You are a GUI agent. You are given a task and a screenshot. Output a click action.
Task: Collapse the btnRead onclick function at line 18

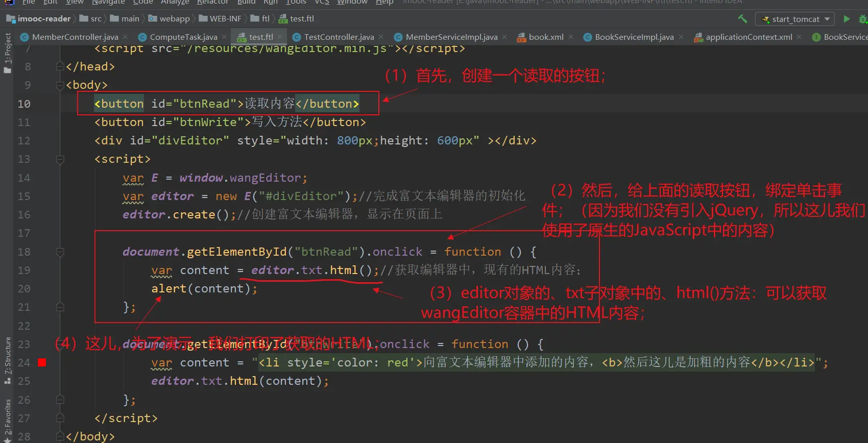(x=60, y=252)
